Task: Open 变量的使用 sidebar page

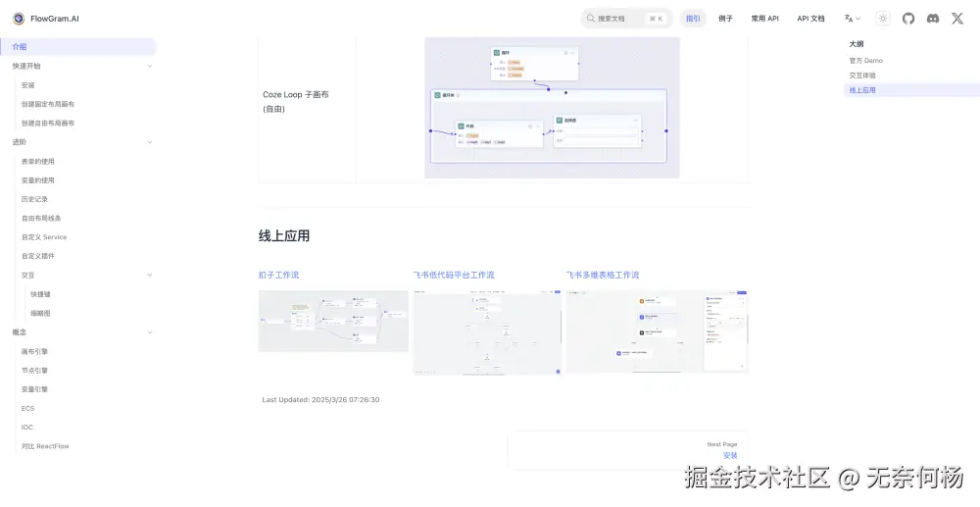Action: [37, 180]
